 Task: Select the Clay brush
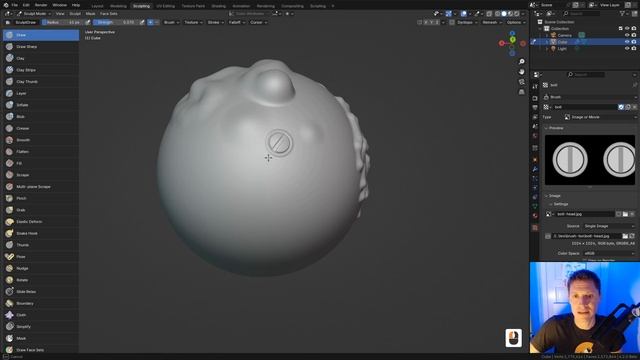tap(41, 58)
